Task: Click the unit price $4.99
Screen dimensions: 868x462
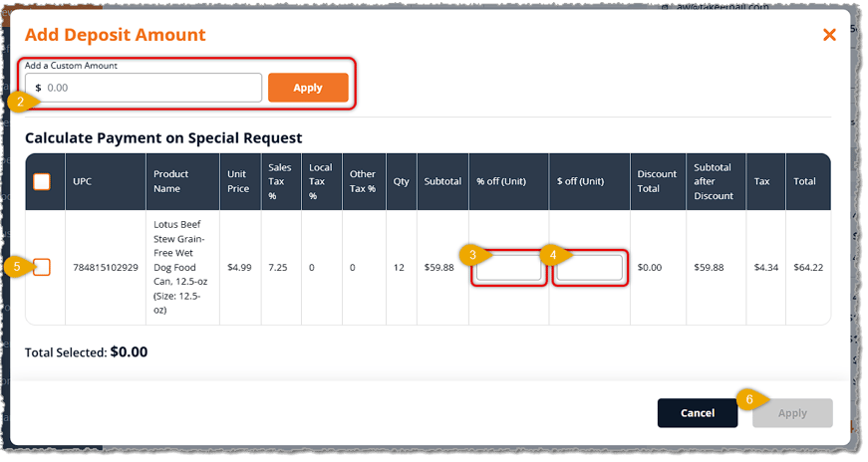Action: point(239,267)
